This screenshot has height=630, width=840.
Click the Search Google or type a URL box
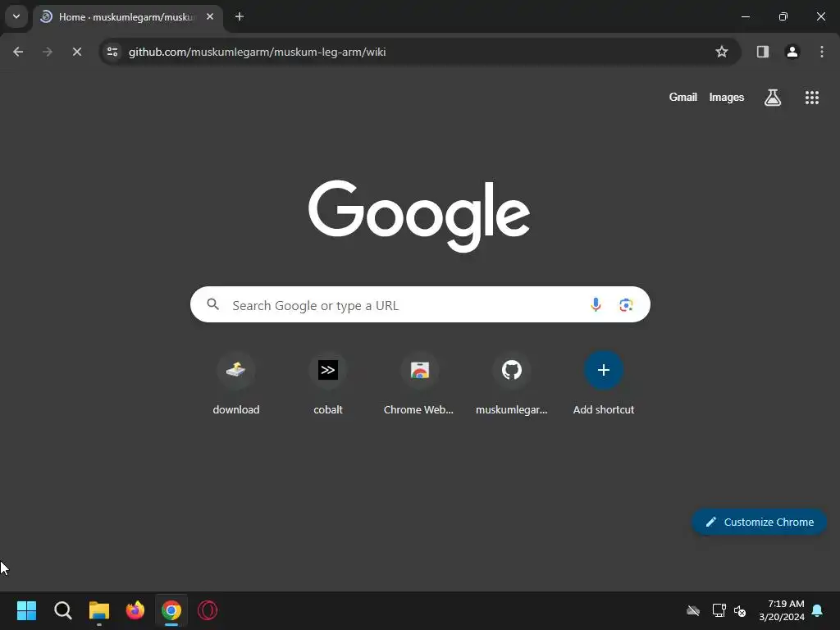[420, 305]
